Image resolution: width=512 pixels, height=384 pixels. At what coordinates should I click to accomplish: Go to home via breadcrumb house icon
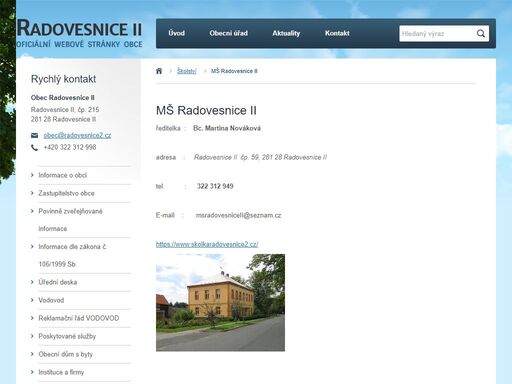159,71
